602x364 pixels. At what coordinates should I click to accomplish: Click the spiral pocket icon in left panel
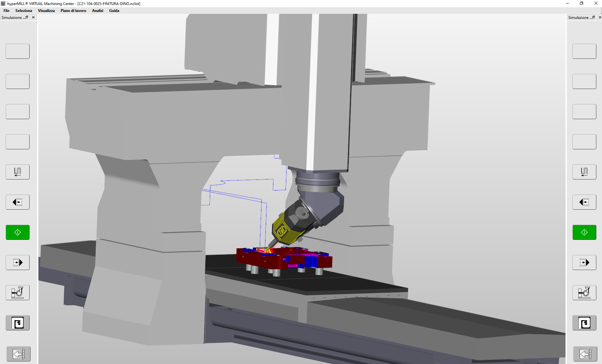pos(18,323)
